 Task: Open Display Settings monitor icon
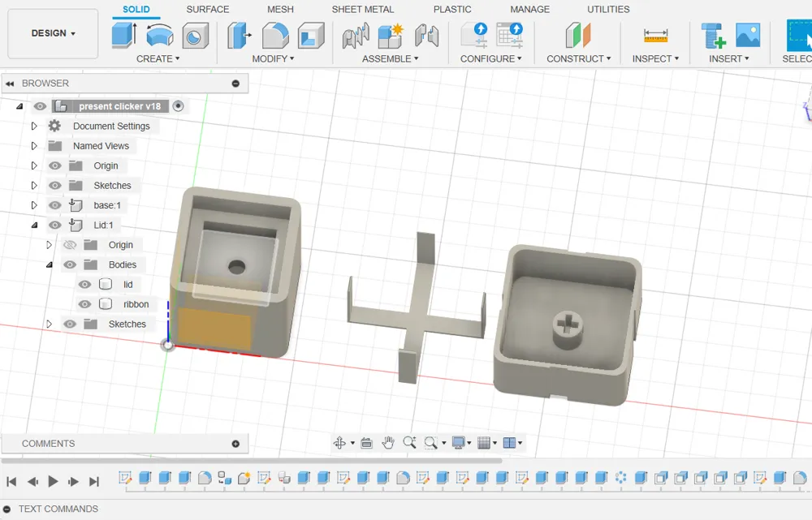click(x=458, y=443)
